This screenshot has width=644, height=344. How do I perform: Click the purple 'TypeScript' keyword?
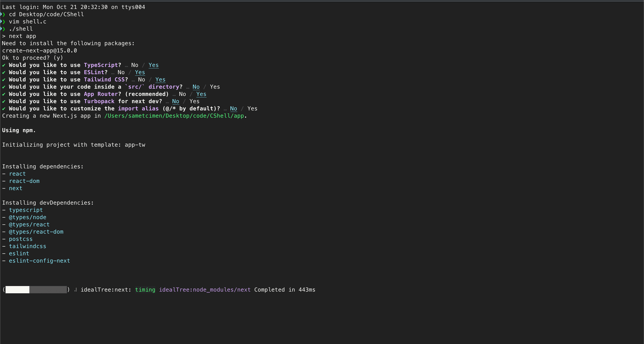click(101, 65)
